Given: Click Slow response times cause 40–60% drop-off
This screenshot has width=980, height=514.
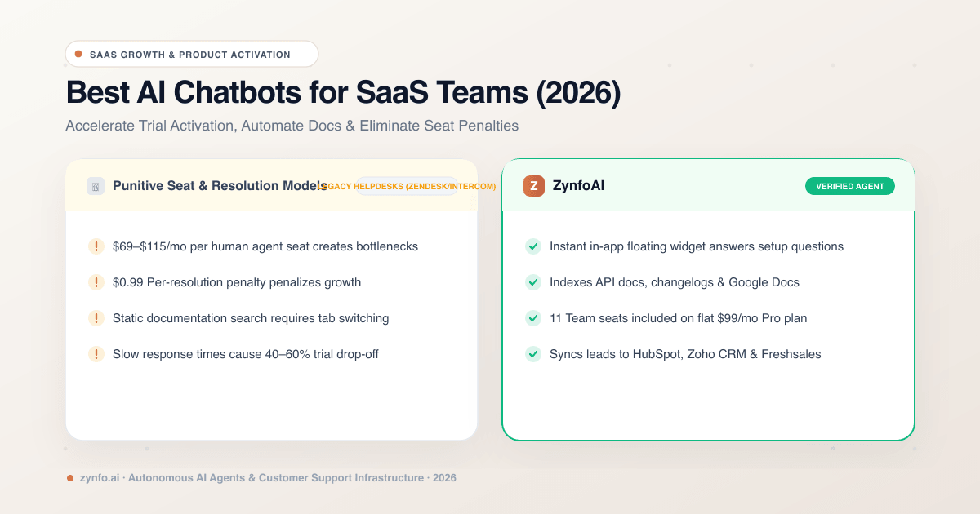Looking at the screenshot, I should pyautogui.click(x=246, y=354).
